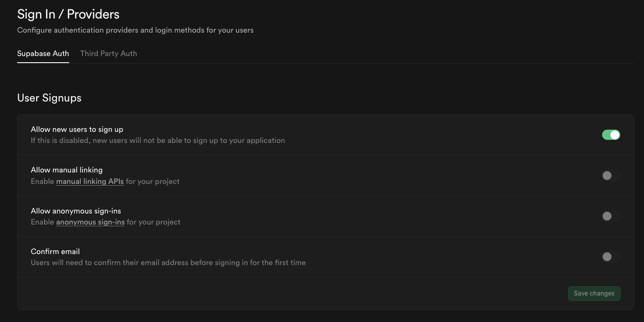Click the "Allow anonymous sign-ins" setting title
The width and height of the screenshot is (644, 322).
point(76,211)
